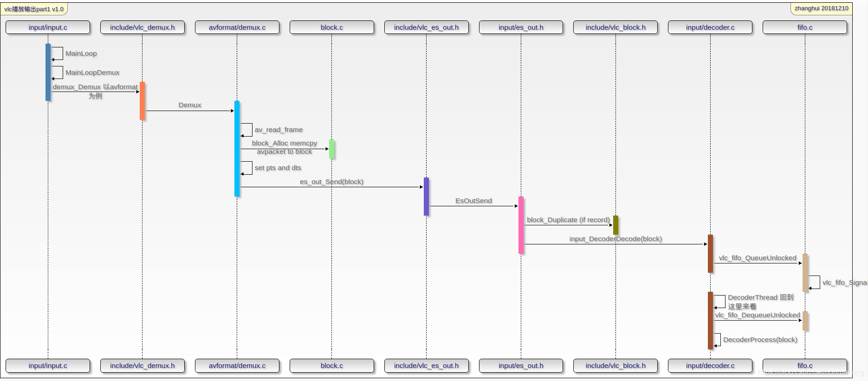This screenshot has width=868, height=381.
Task: Select the bottom block.c participant box
Action: pyautogui.click(x=332, y=366)
